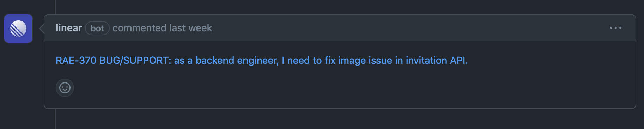Open the RAE-370 issue ID link

pos(76,61)
